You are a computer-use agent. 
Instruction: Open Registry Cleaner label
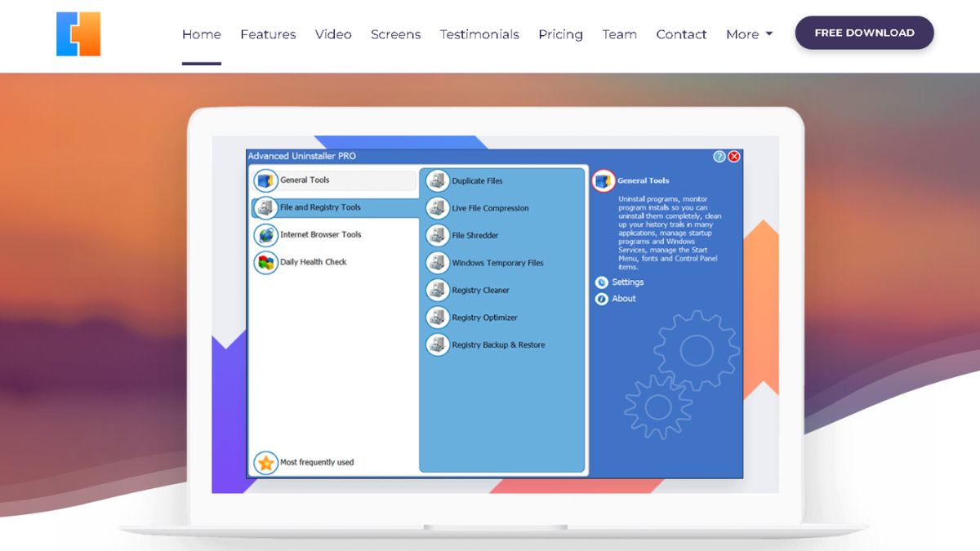(x=481, y=291)
